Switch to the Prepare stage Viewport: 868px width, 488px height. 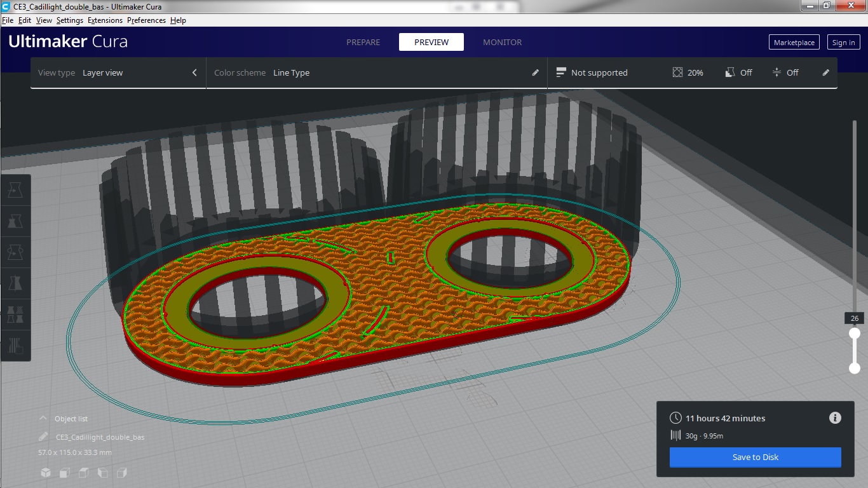pyautogui.click(x=363, y=42)
